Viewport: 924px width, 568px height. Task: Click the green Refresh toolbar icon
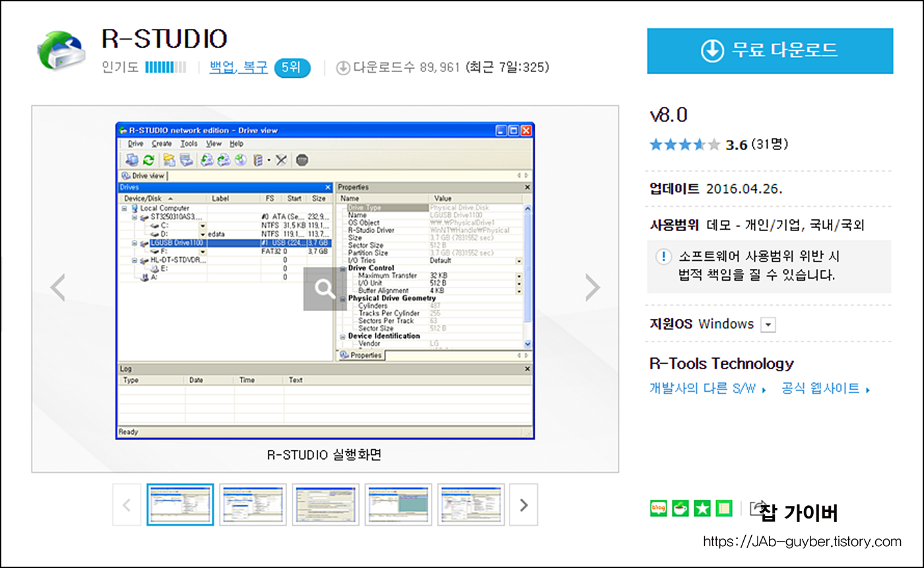(x=148, y=160)
